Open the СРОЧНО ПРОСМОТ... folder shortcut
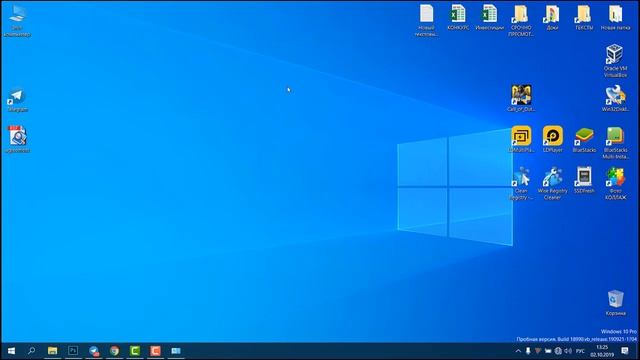The width and height of the screenshot is (640, 360). [x=521, y=20]
